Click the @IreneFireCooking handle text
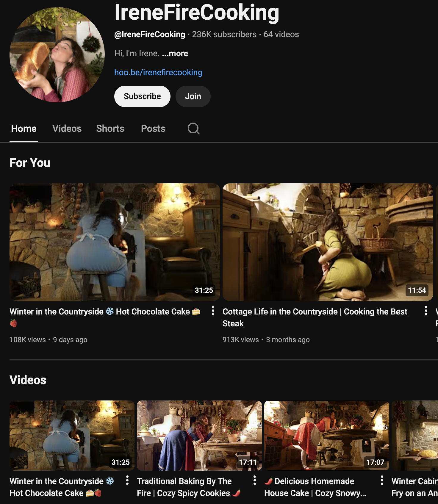438x504 pixels. (x=150, y=35)
